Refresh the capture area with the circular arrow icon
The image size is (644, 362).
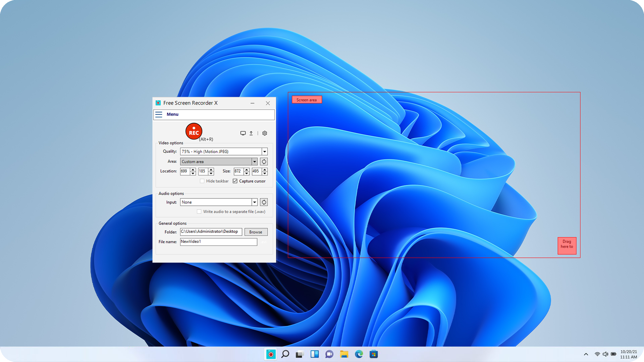264,161
